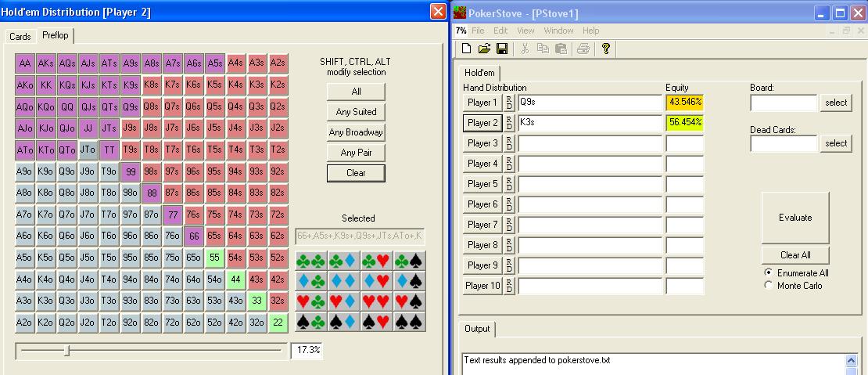Toggle the 22 pair cell in the grid
Image resolution: width=868 pixels, height=375 pixels.
(278, 321)
